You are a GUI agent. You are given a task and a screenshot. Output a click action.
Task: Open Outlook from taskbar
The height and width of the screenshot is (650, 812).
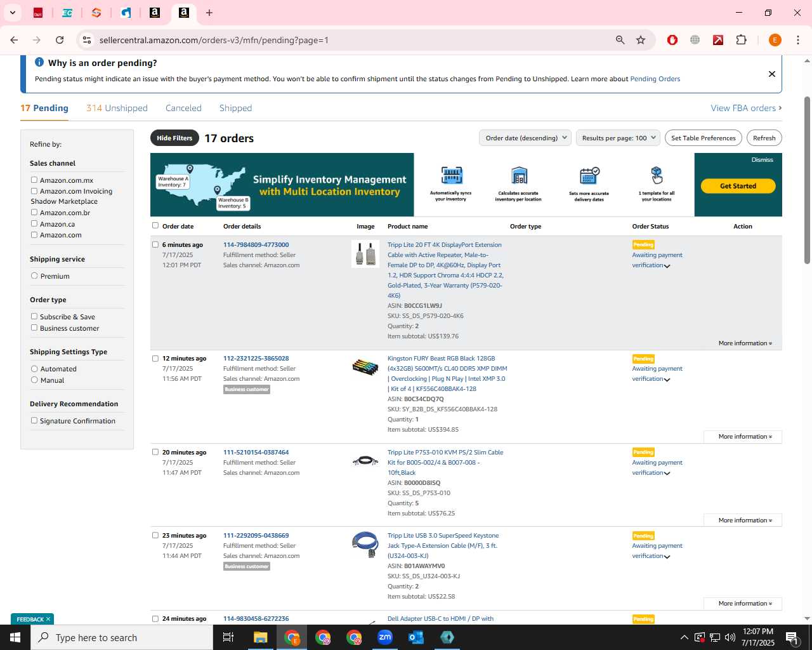pos(416,637)
